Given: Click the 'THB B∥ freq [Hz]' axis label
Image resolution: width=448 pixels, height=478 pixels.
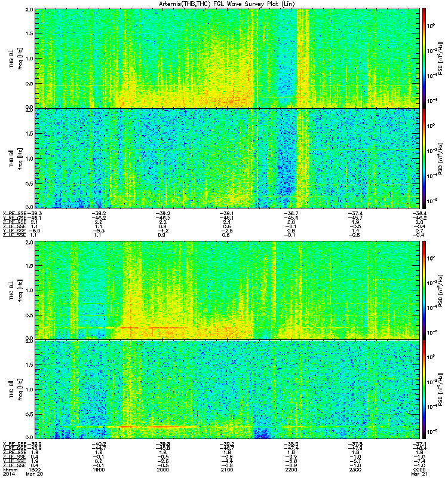Looking at the screenshot, I should point(16,158).
